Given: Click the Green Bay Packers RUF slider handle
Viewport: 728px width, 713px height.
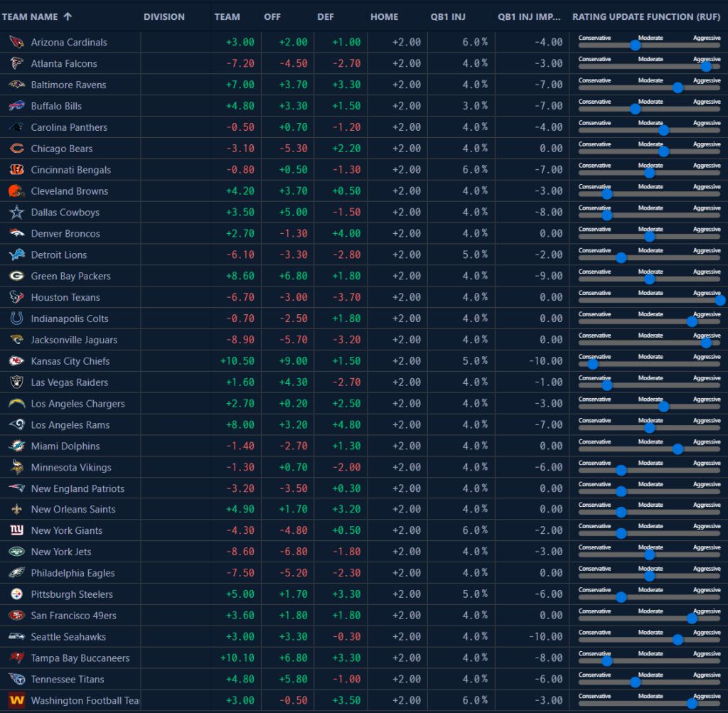Looking at the screenshot, I should pos(650,279).
